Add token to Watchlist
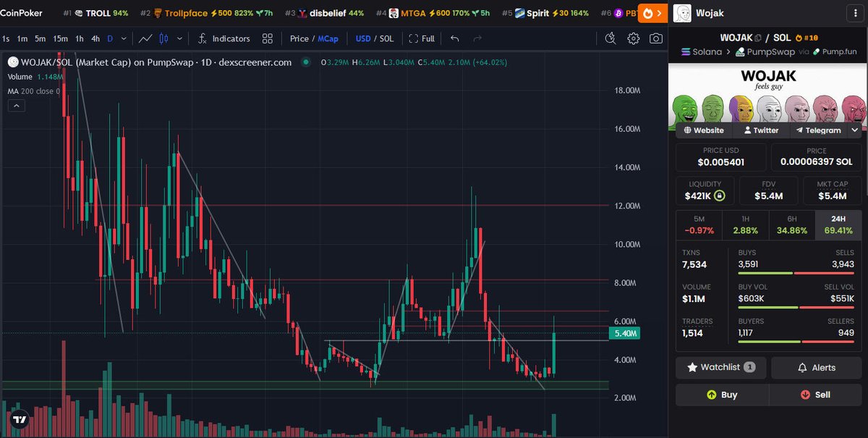 [720, 367]
